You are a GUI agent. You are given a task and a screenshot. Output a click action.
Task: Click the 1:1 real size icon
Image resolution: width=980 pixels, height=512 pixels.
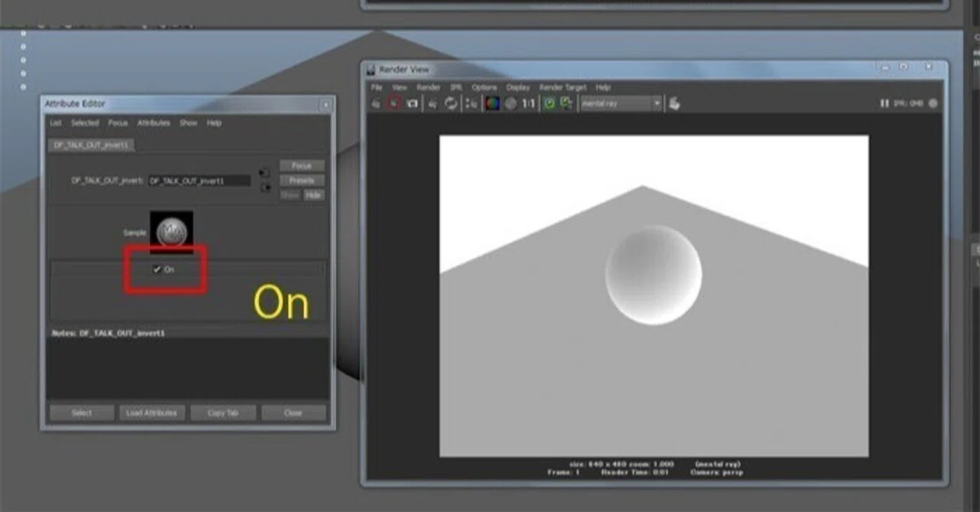click(528, 103)
